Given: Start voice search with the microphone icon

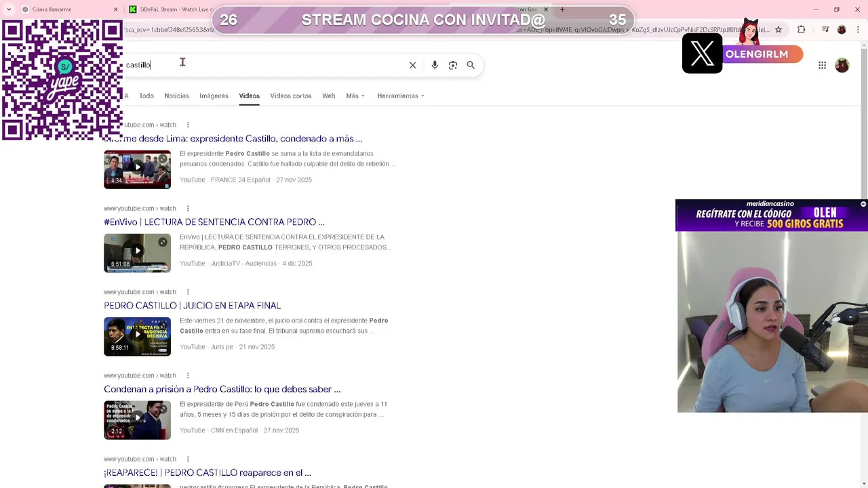Looking at the screenshot, I should click(x=435, y=65).
